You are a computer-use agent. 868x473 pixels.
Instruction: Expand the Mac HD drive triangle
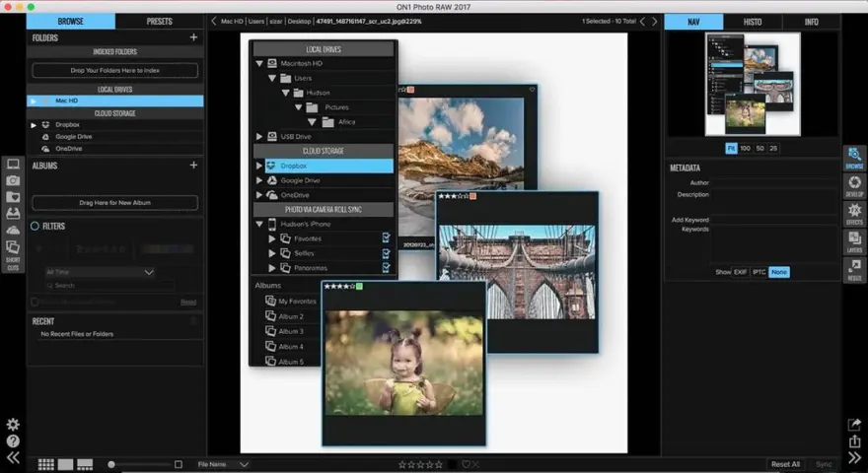tap(34, 101)
